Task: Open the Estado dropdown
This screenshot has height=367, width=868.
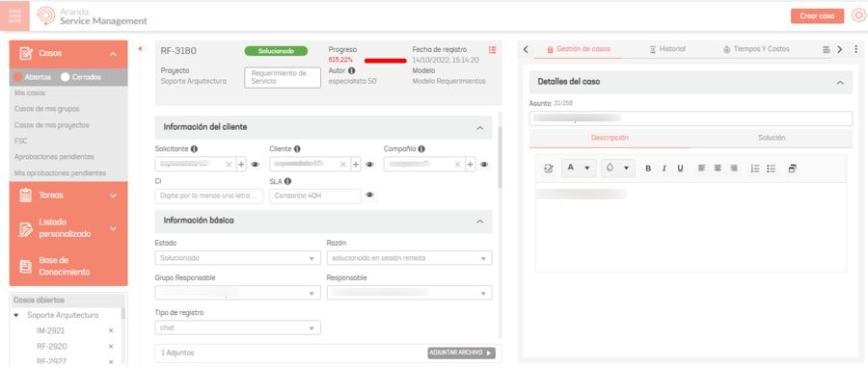Action: tap(238, 258)
